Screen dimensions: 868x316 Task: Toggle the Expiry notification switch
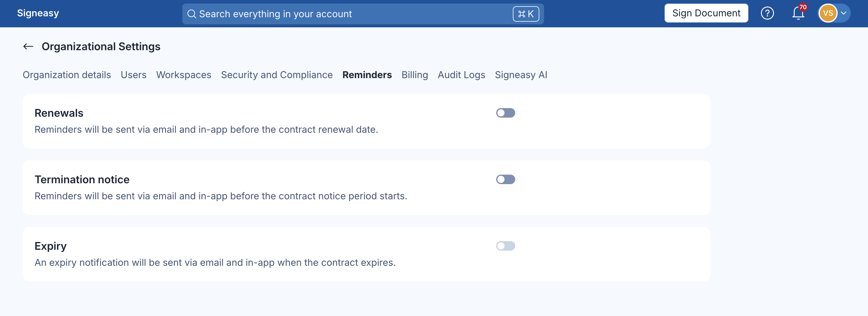click(505, 246)
